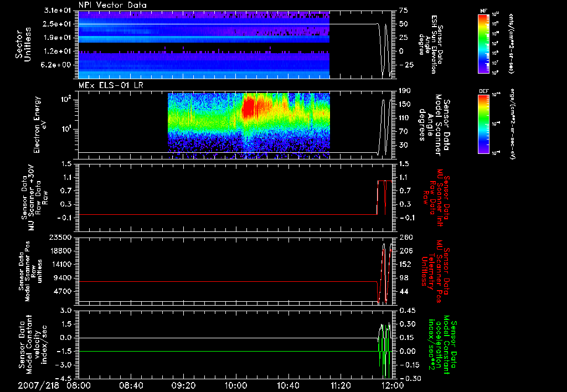567x392 pixels.
Task: Click the "98" telemetry axis tick
Action: pos(403,278)
